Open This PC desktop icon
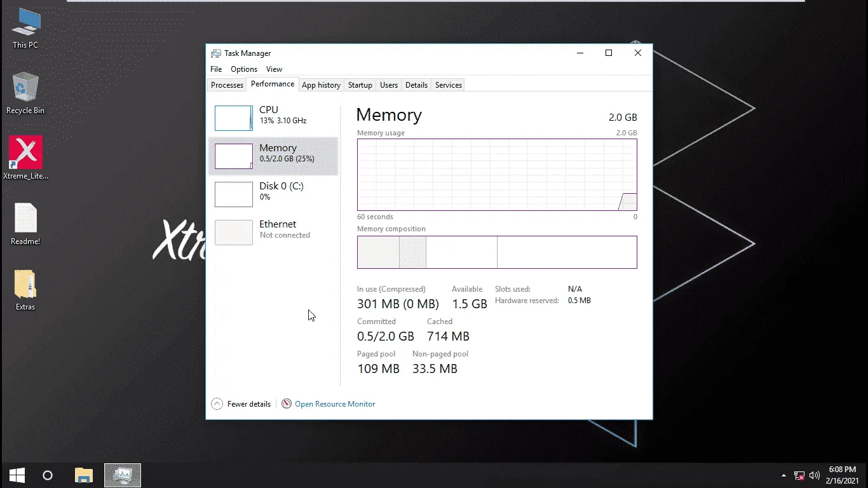This screenshot has height=488, width=868. point(25,29)
